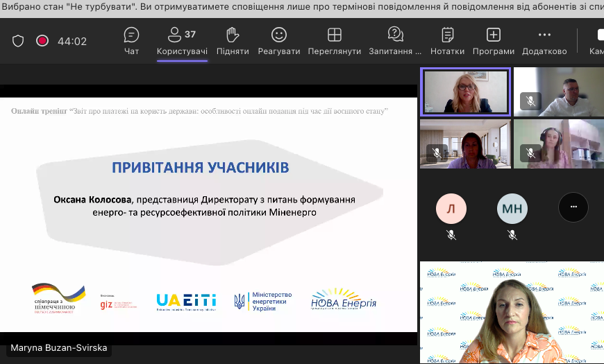Click the Maryna Buzan-Svirska name label
This screenshot has width=604, height=364.
[x=59, y=348]
